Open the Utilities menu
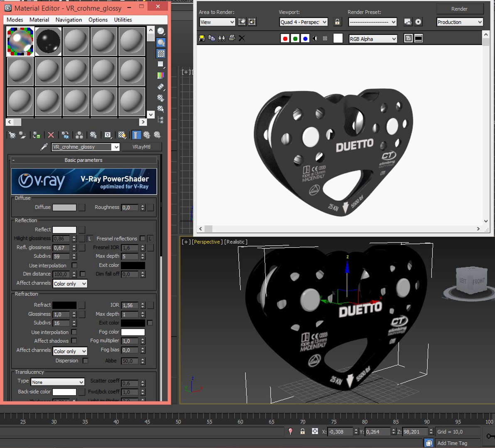 123,19
